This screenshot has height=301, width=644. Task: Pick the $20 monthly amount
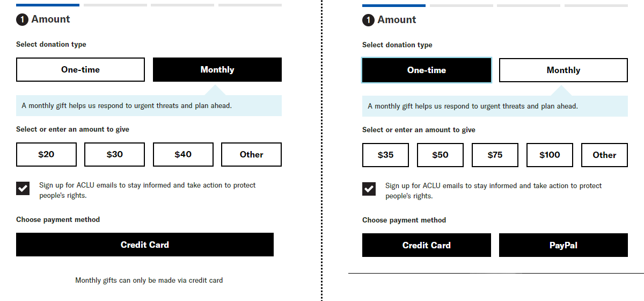pyautogui.click(x=46, y=155)
